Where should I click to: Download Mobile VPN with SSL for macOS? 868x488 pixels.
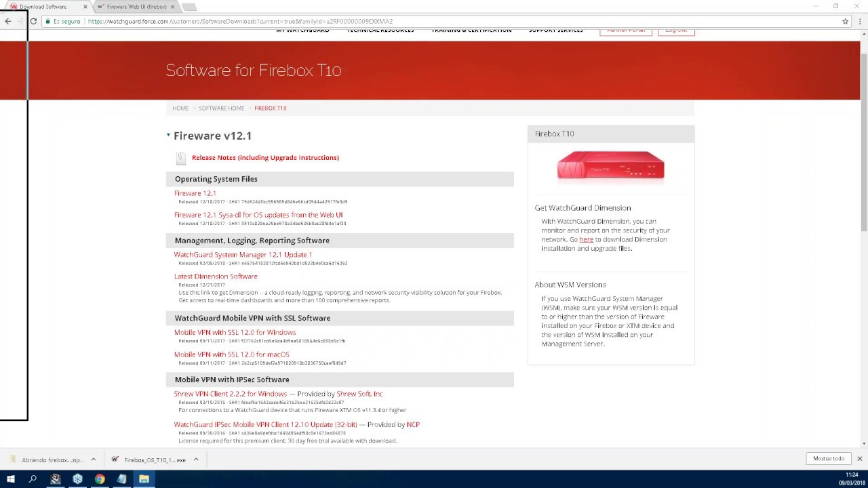(231, 354)
